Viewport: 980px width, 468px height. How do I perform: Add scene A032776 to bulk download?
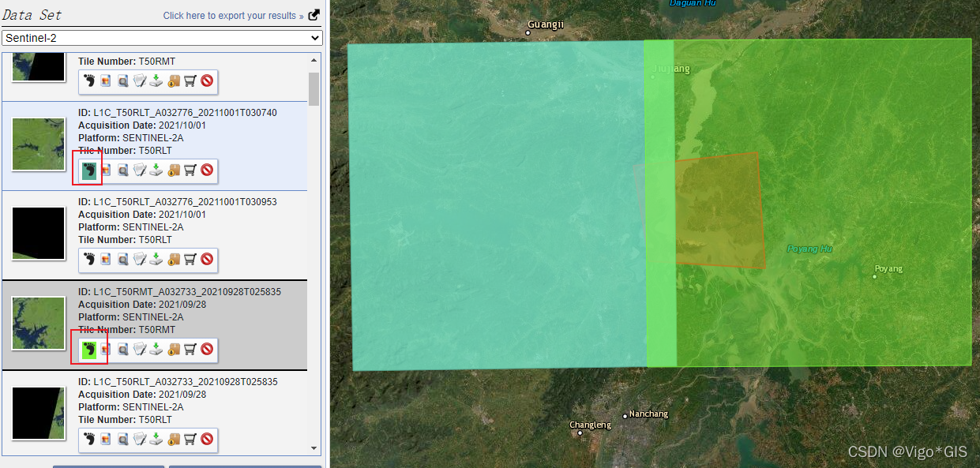pyautogui.click(x=173, y=170)
